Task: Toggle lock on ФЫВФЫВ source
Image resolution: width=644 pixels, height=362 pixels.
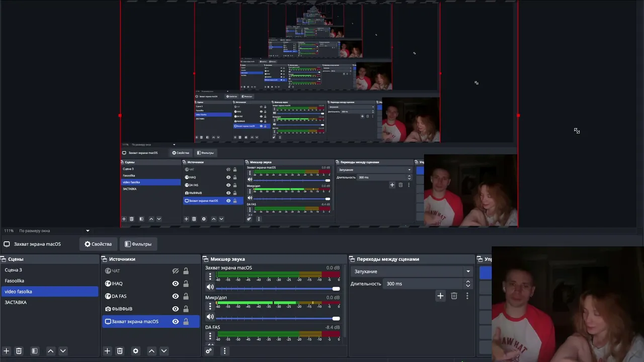Action: [186, 309]
